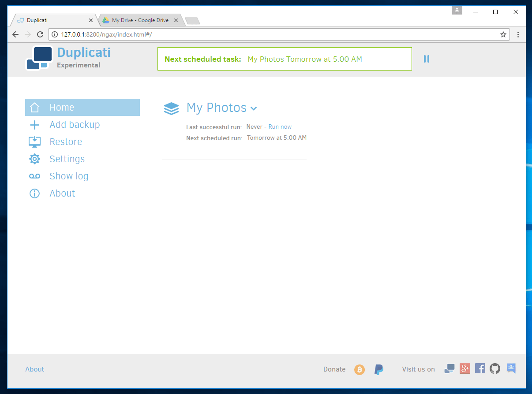532x394 pixels.
Task: Bookmark the page with the star icon
Action: coord(503,34)
